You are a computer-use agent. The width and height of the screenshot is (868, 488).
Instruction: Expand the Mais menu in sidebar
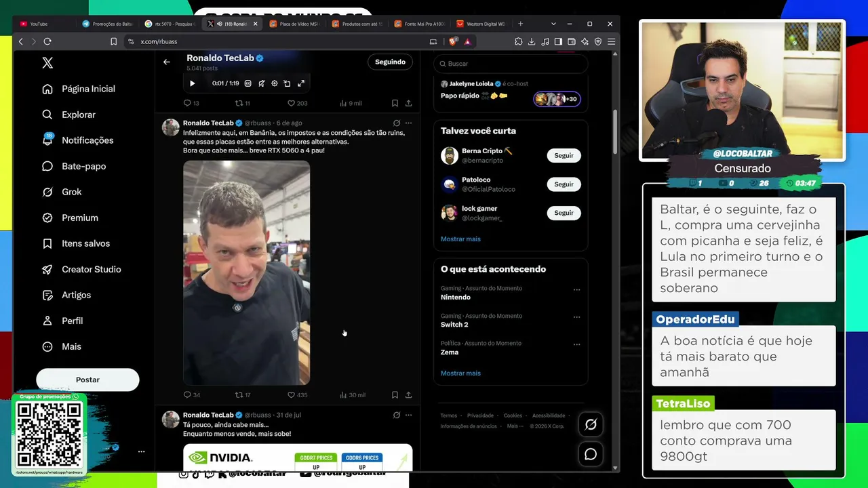(x=62, y=346)
